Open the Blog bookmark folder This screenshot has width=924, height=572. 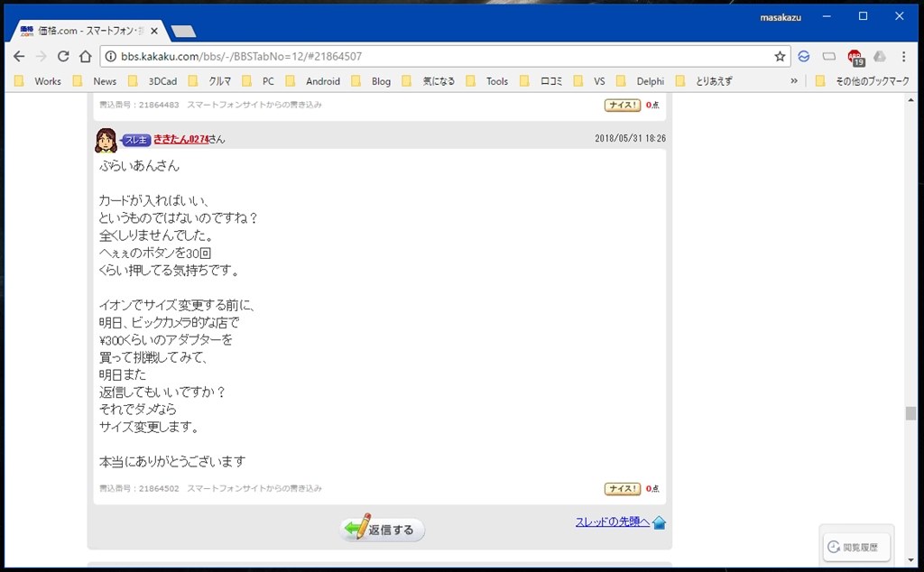click(371, 81)
